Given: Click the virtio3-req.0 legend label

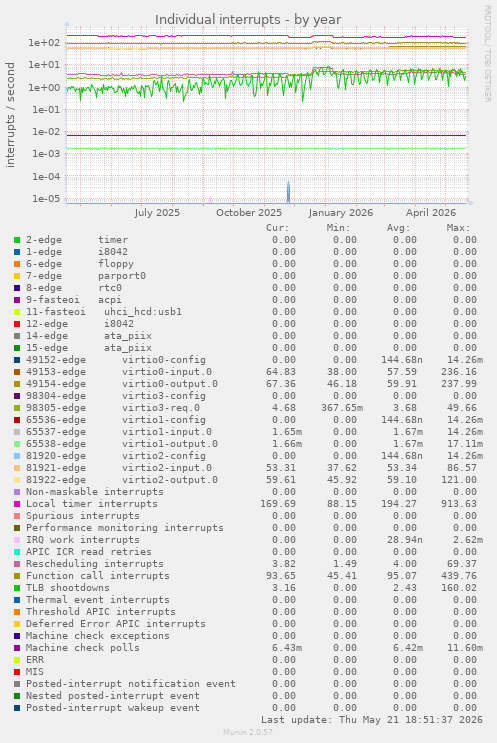Looking at the screenshot, I should pyautogui.click(x=161, y=408).
